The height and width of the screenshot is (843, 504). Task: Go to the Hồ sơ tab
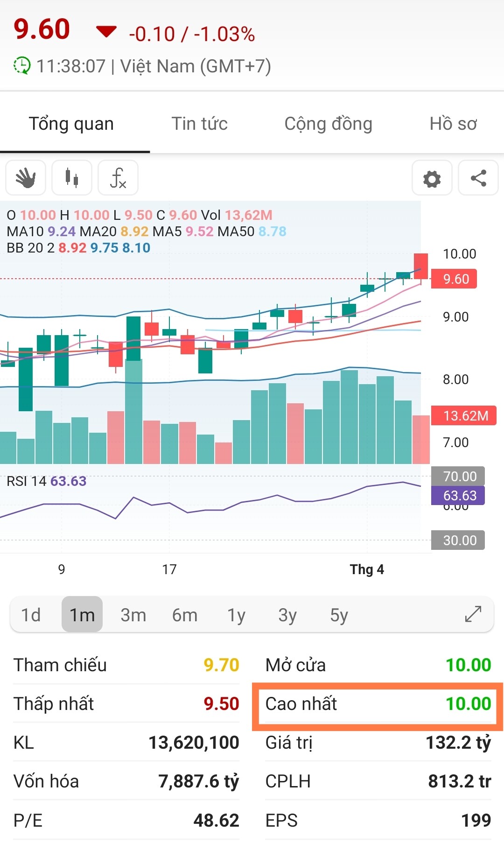(453, 124)
